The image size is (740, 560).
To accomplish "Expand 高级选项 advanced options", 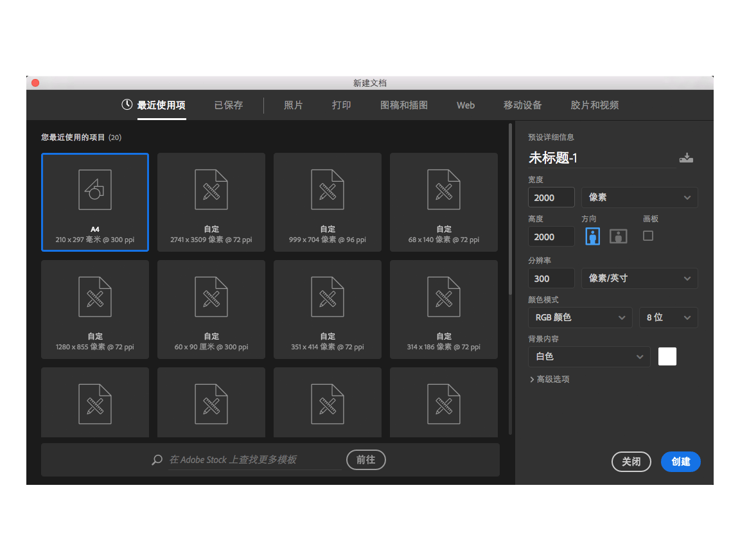I will pos(549,380).
